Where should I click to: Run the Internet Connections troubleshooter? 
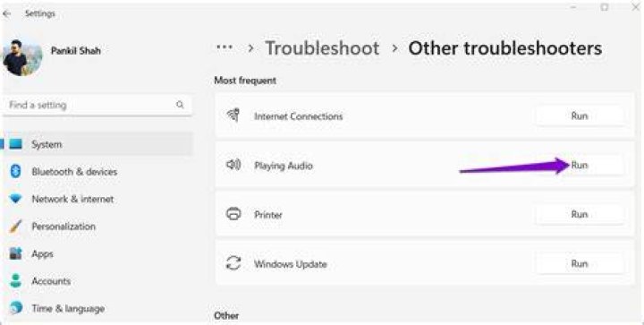click(x=580, y=115)
